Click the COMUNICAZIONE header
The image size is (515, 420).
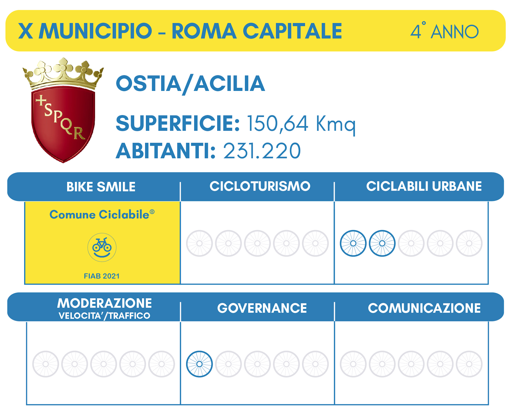(424, 308)
